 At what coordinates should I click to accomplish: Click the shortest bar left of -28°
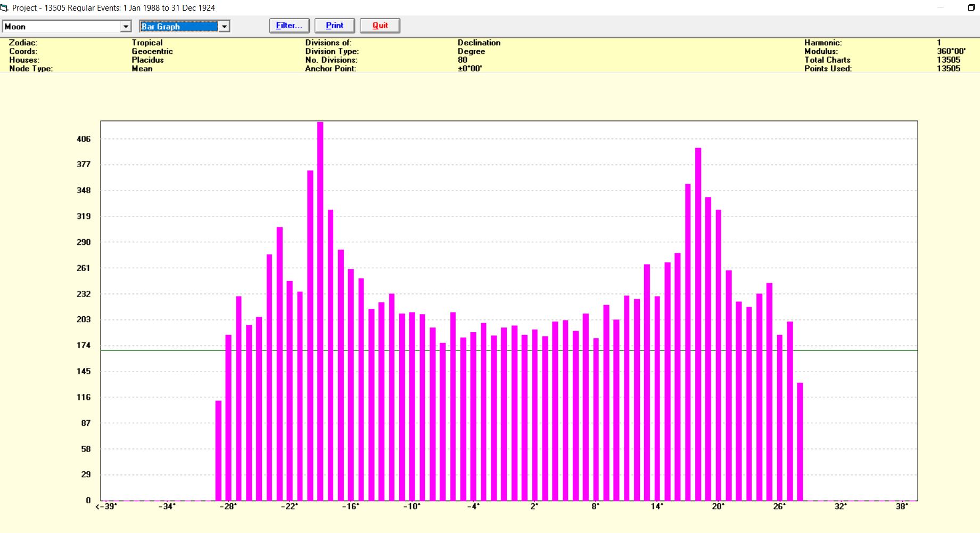pyautogui.click(x=218, y=450)
